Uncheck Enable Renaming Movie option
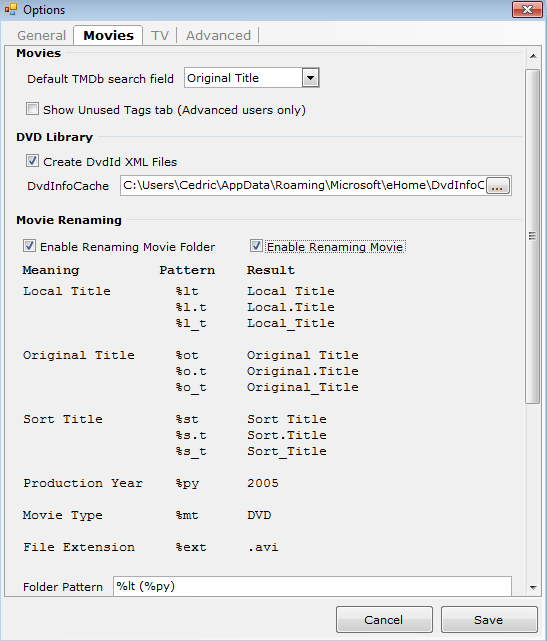Screen dimensions: 547x641 256,246
